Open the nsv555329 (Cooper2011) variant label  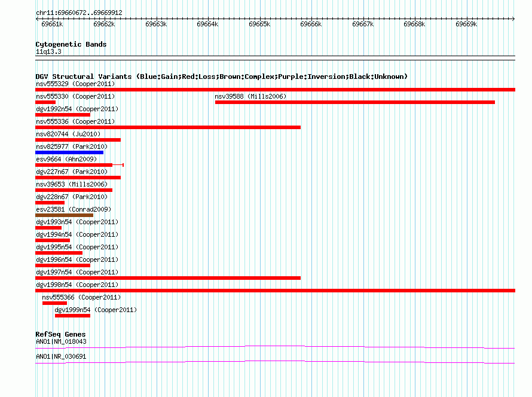75,84
